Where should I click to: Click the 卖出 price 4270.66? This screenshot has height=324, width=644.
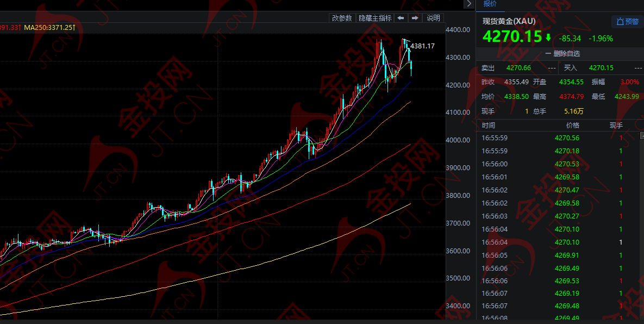[x=518, y=68]
